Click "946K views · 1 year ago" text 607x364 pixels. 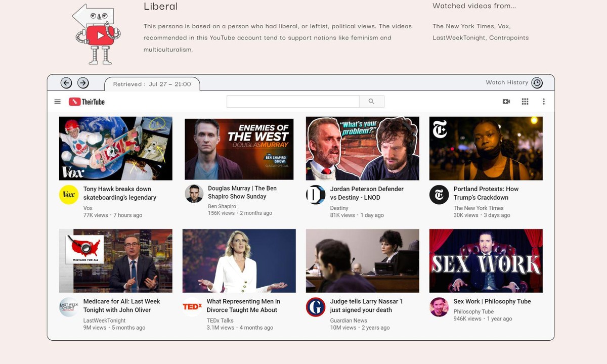[x=483, y=318]
